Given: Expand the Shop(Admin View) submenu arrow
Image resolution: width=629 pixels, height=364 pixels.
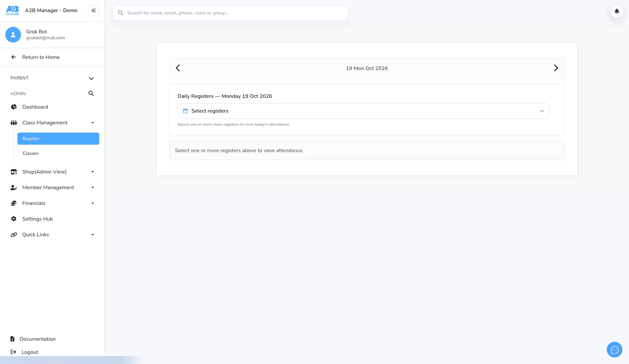Looking at the screenshot, I should 93,172.
